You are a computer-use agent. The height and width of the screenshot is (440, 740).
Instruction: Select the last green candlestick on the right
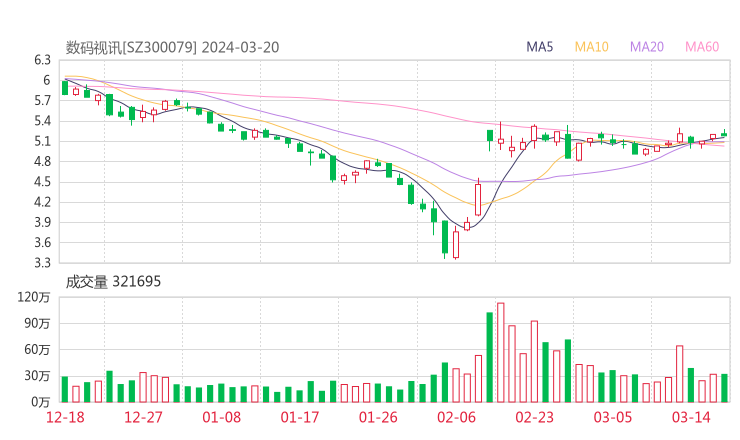point(724,134)
